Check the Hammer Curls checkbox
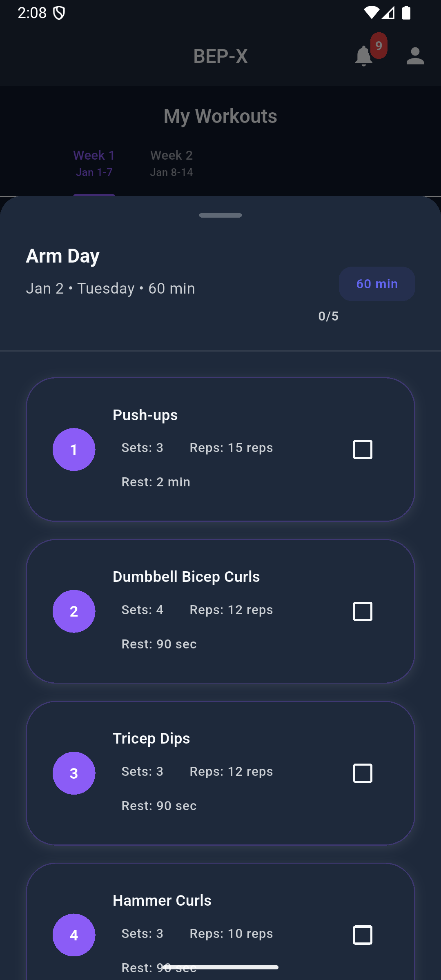 tap(363, 935)
